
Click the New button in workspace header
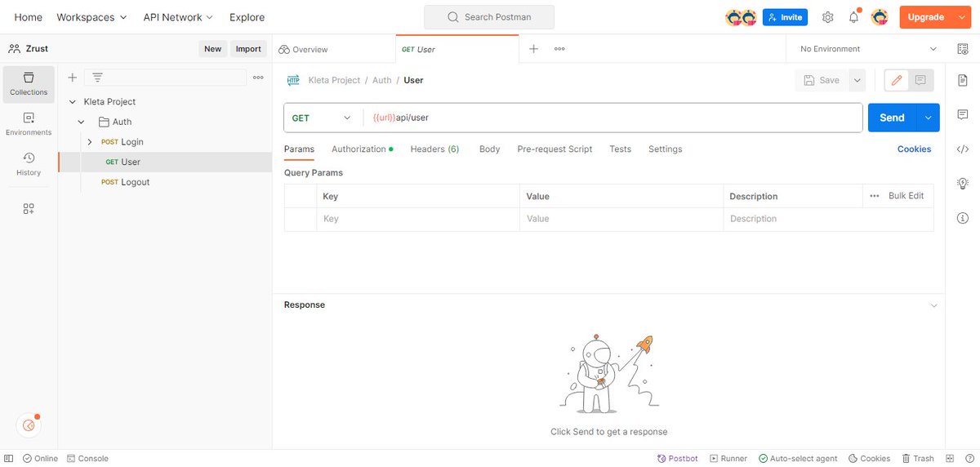(212, 49)
